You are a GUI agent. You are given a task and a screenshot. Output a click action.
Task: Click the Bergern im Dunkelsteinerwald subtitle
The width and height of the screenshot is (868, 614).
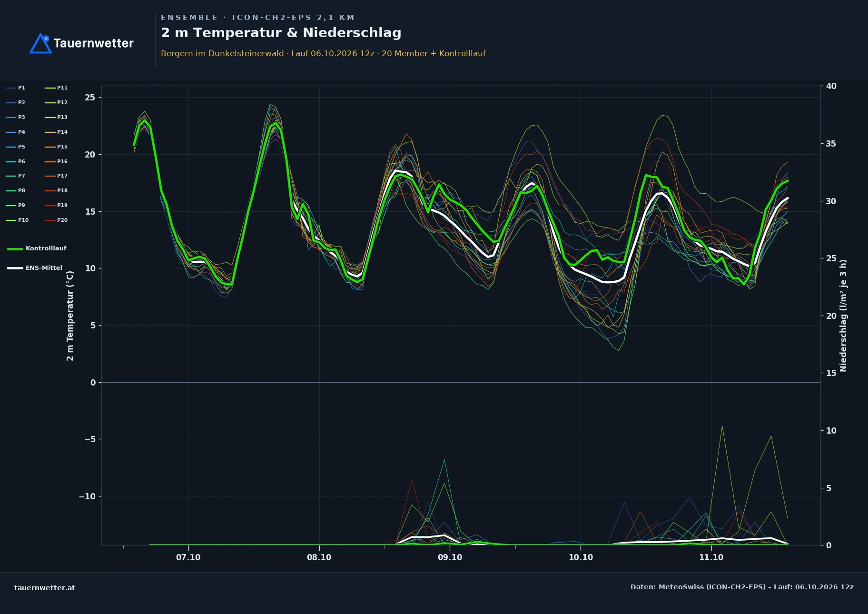(x=323, y=53)
